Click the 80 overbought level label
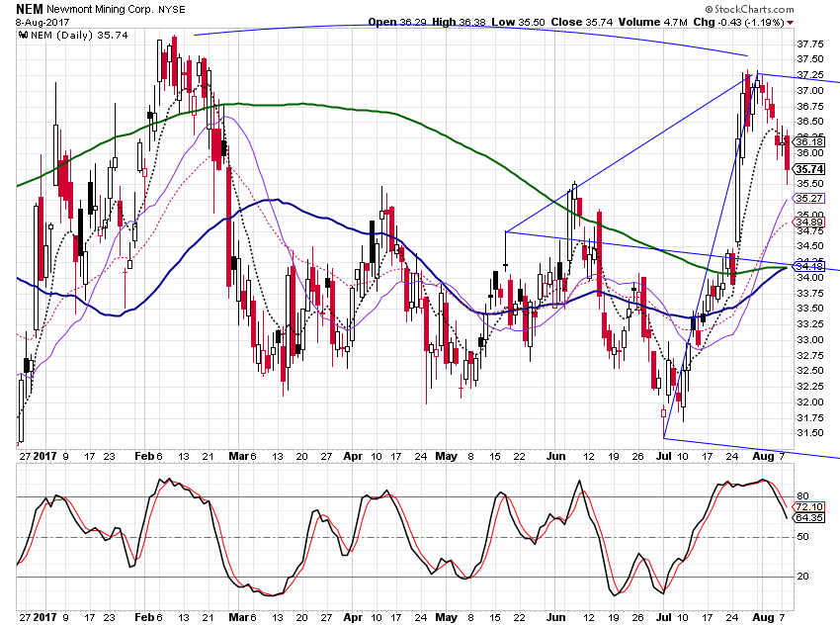840x626 pixels. tap(803, 496)
